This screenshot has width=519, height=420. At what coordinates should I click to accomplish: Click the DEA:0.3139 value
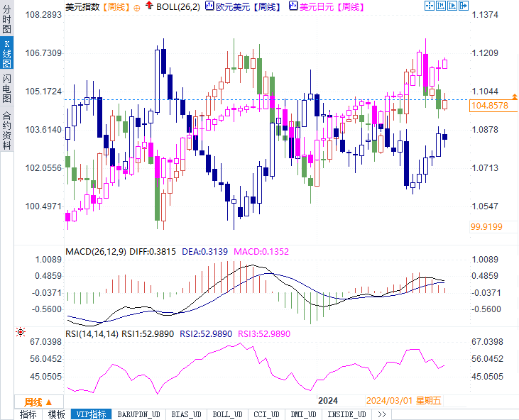click(205, 252)
